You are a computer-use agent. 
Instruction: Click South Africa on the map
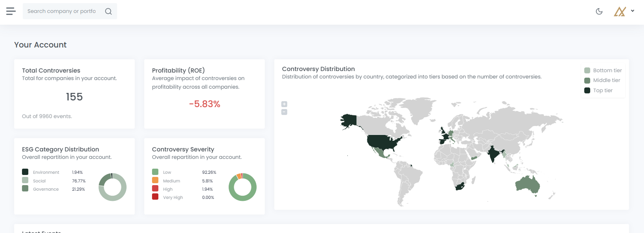pos(460,186)
